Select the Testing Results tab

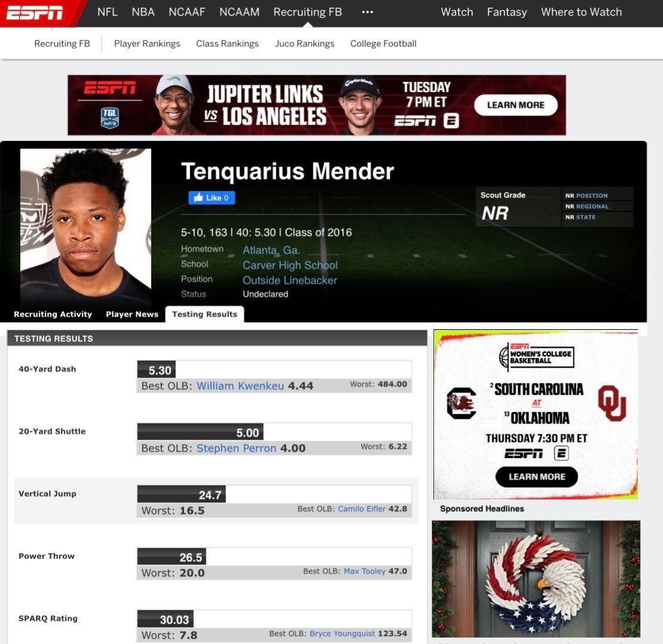coord(204,314)
